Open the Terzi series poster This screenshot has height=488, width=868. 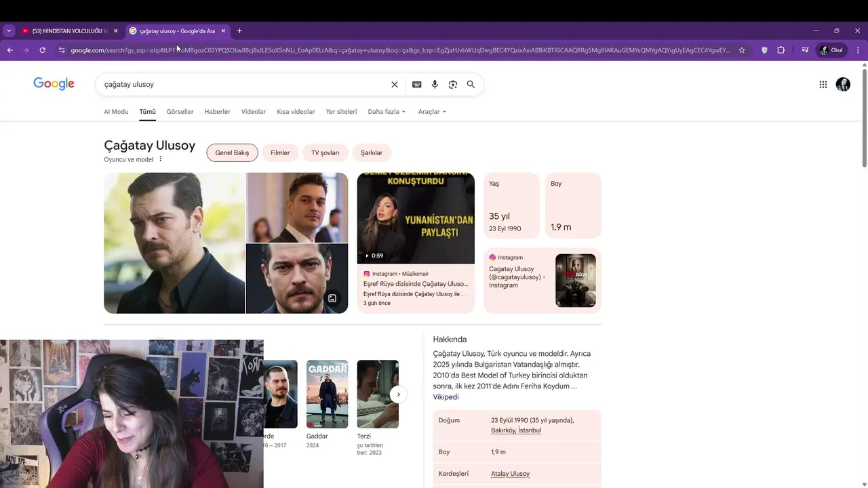point(378,394)
